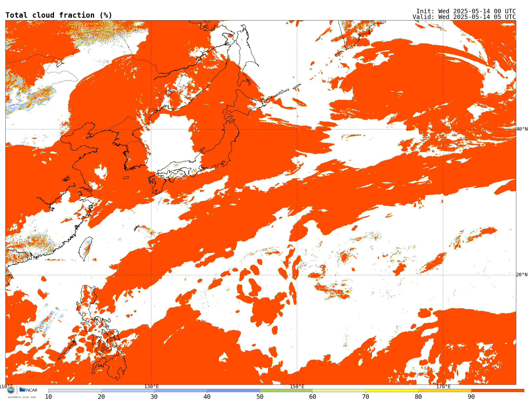
Task: Click the 30–40 blue colorbar segment
Action: click(x=181, y=391)
